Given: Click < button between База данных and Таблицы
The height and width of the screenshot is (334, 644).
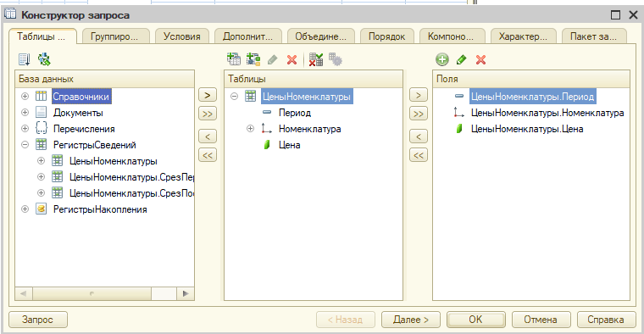Looking at the screenshot, I should point(208,136).
